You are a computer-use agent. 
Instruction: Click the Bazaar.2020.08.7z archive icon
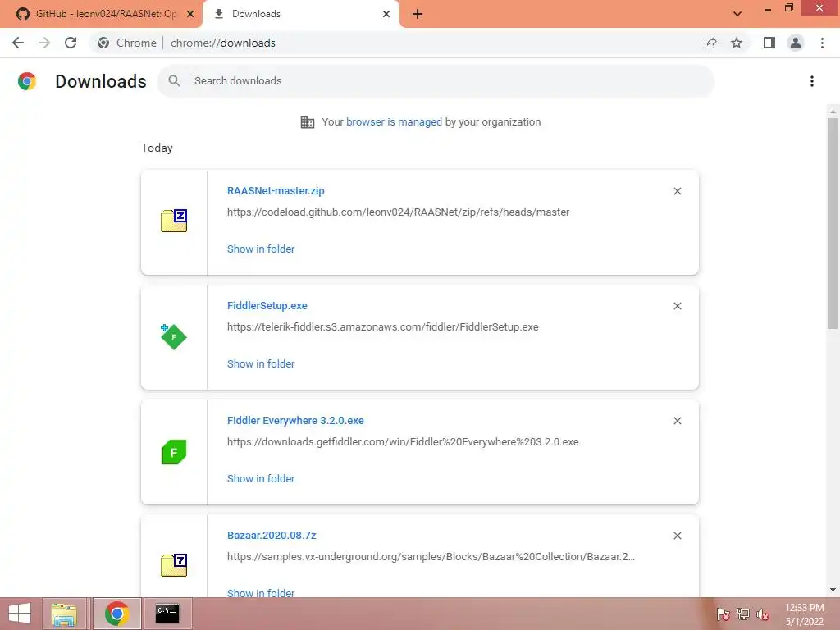174,565
